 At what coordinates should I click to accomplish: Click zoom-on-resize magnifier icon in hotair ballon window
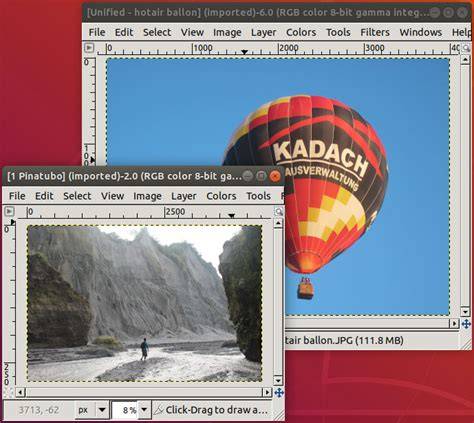(466, 48)
